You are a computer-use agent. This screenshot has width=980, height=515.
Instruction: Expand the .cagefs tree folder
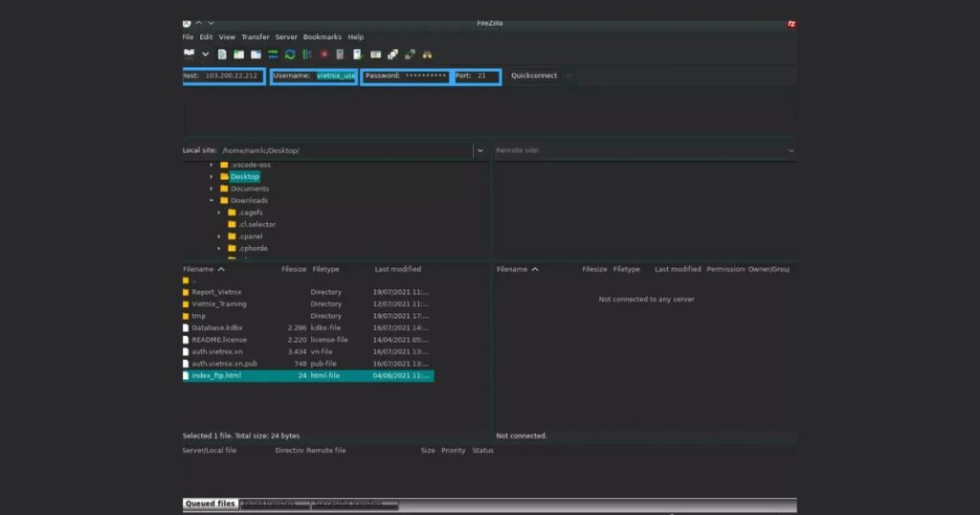pos(219,213)
